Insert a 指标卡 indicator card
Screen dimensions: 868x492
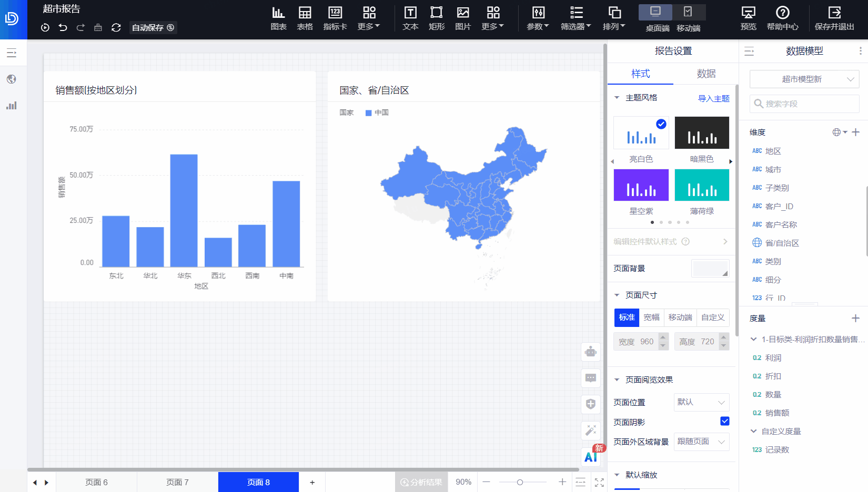tap(335, 18)
